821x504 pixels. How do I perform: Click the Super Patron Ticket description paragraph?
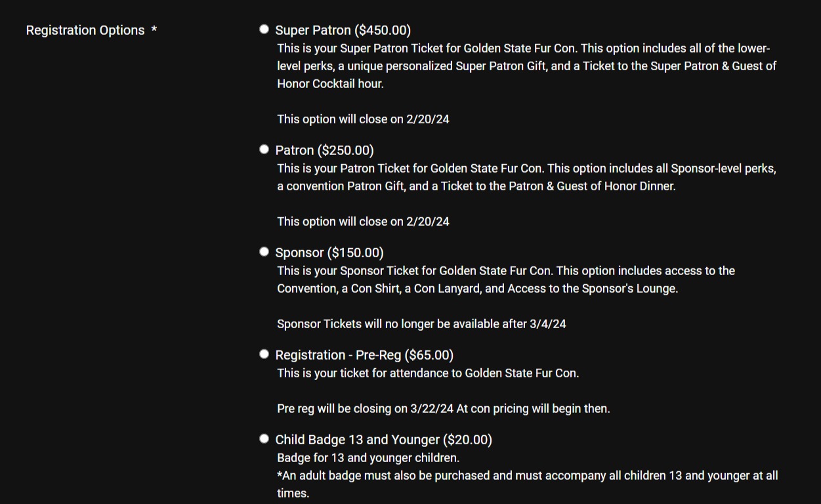point(525,66)
